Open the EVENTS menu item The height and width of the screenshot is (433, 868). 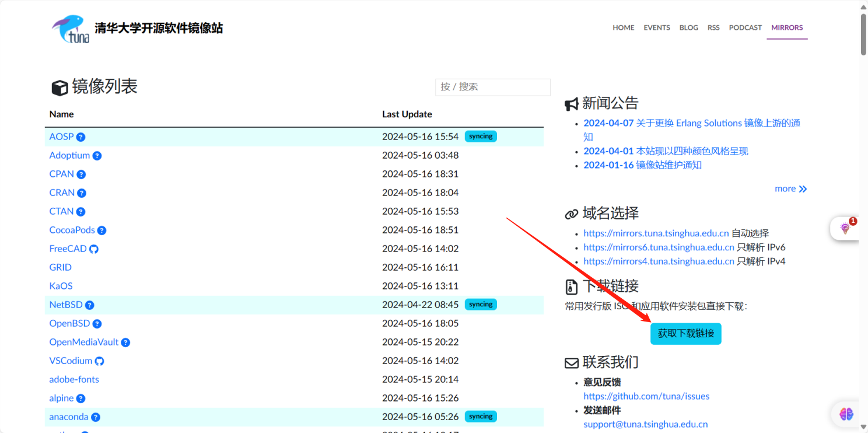[x=657, y=27]
